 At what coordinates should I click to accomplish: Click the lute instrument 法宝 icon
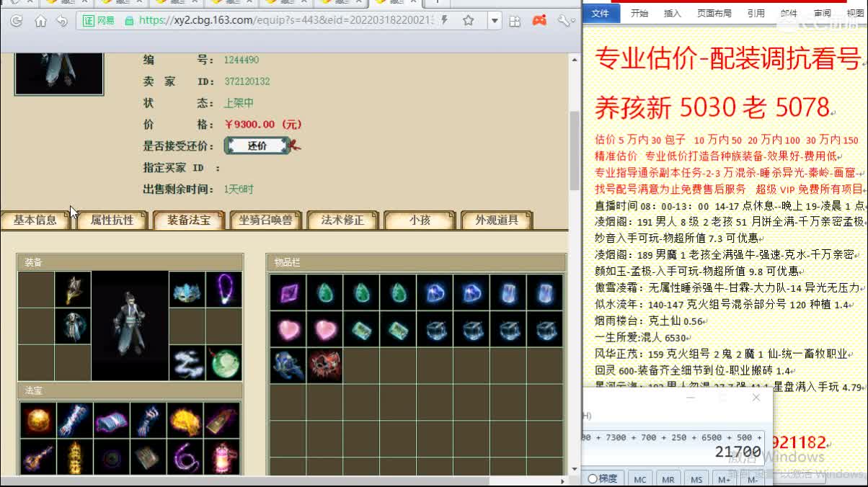tap(38, 457)
